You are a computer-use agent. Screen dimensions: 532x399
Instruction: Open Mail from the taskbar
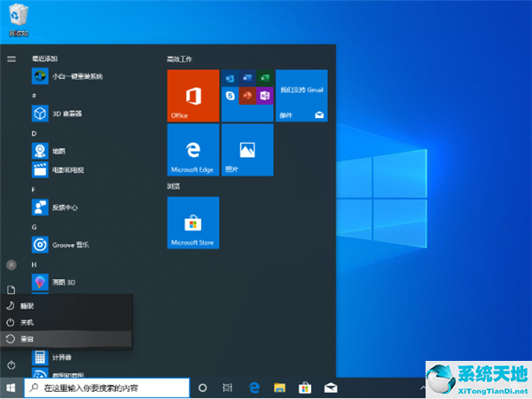pyautogui.click(x=331, y=387)
